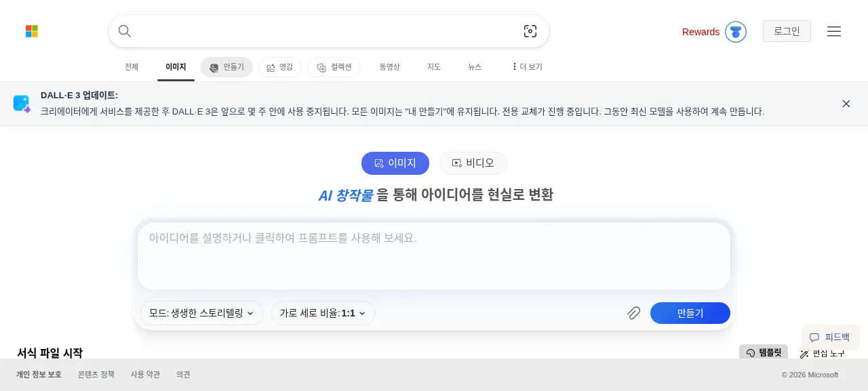
Task: Open the Rewards medal icon
Action: pos(736,32)
